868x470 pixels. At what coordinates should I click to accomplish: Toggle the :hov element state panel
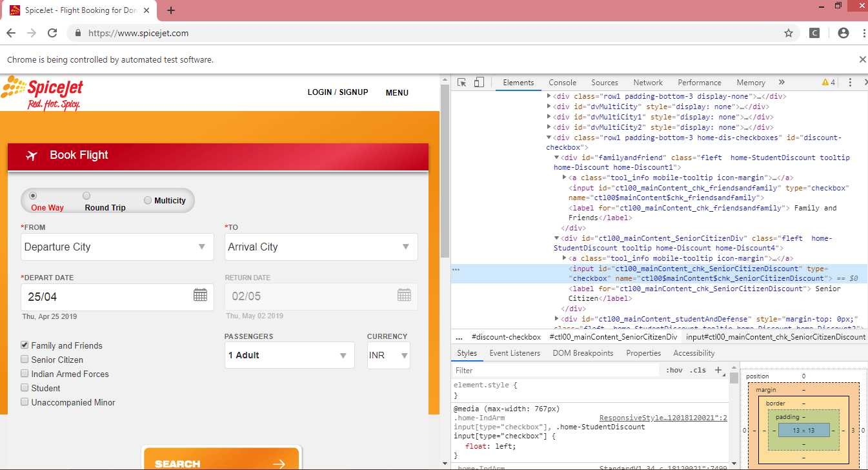(x=674, y=370)
